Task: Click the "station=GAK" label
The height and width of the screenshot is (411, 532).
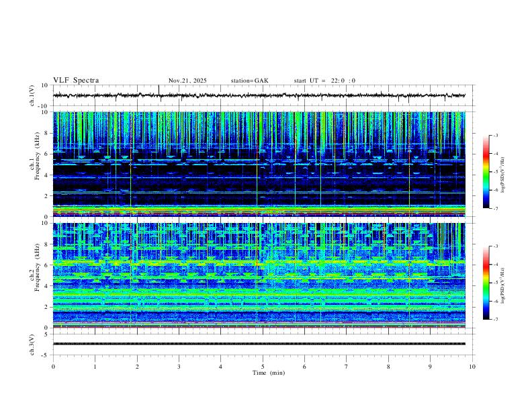Action: 249,81
